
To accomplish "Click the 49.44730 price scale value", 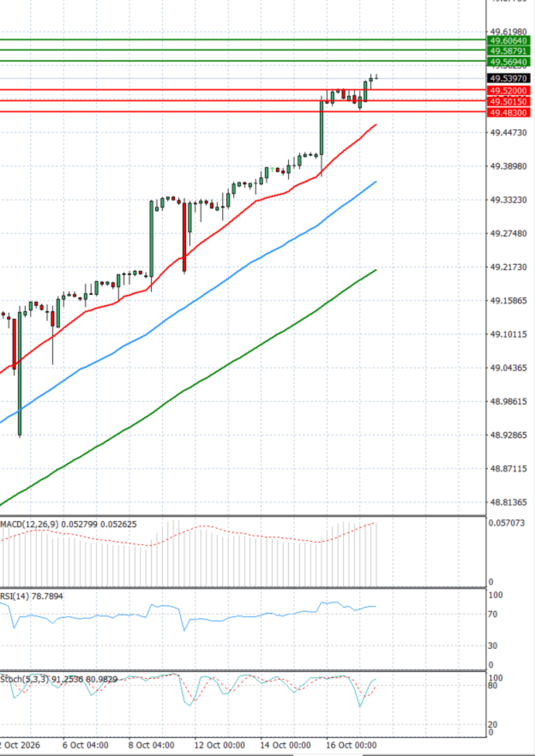I will [x=508, y=133].
